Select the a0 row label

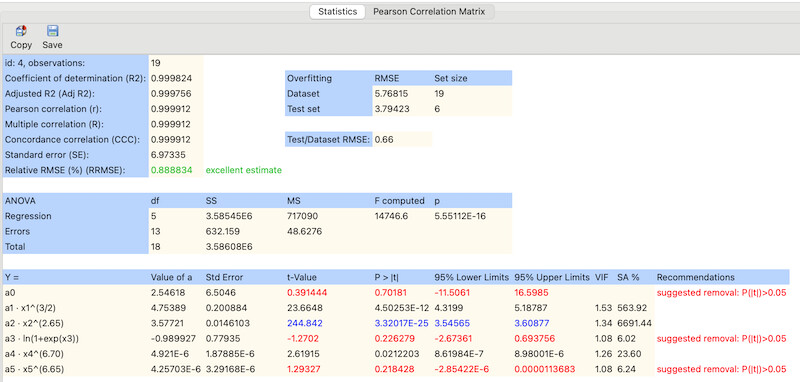pyautogui.click(x=9, y=293)
